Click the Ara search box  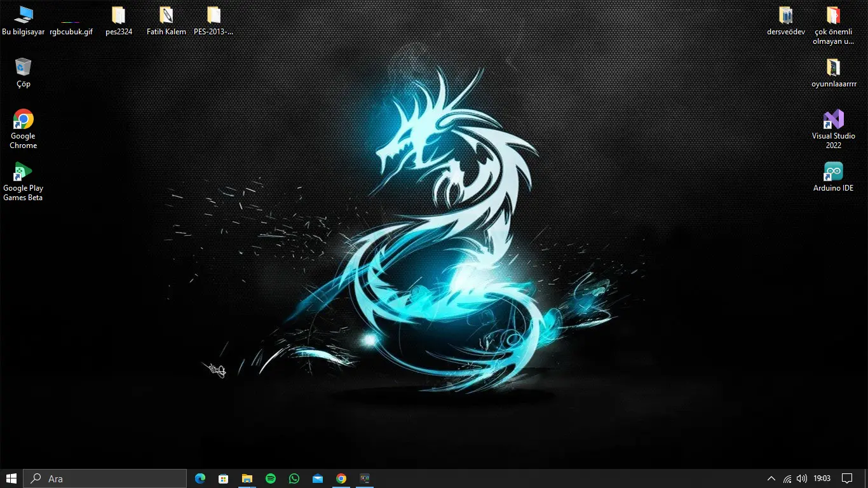coord(105,478)
